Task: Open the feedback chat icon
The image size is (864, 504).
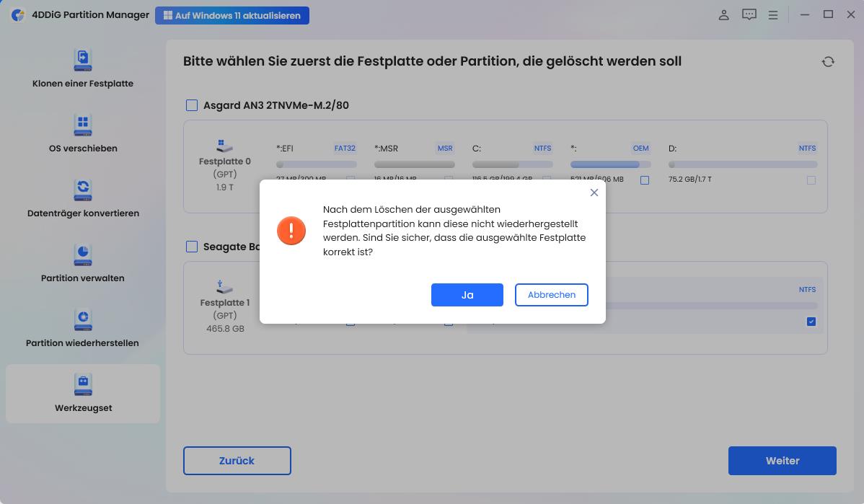Action: coord(749,14)
